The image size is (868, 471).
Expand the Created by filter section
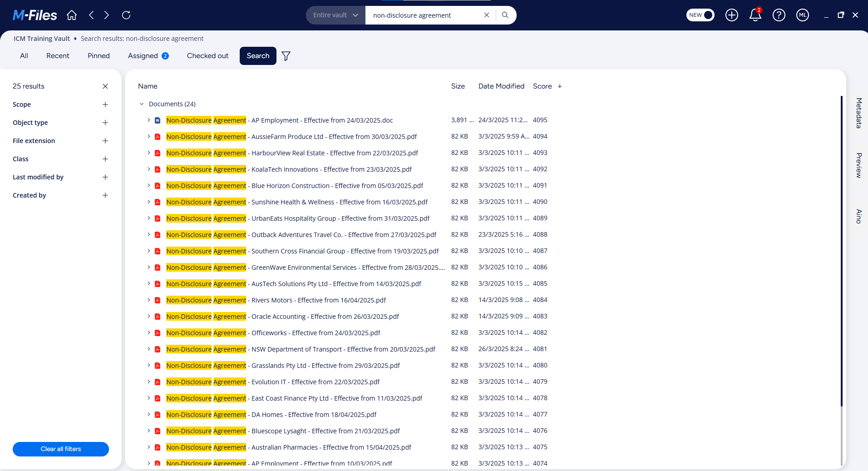(x=105, y=195)
